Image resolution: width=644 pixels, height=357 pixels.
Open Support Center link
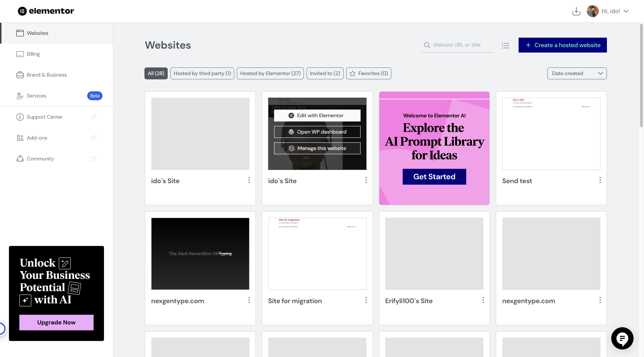point(56,117)
